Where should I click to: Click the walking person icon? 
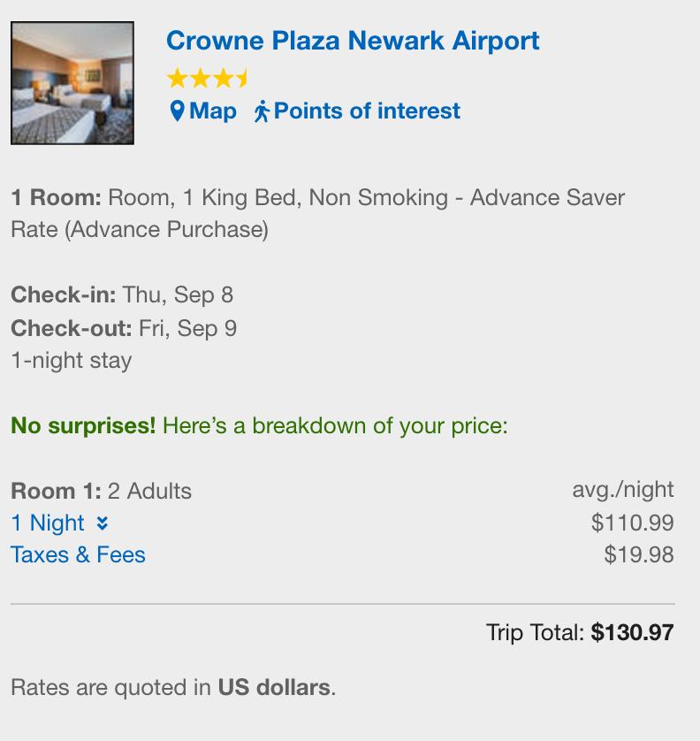pos(263,111)
